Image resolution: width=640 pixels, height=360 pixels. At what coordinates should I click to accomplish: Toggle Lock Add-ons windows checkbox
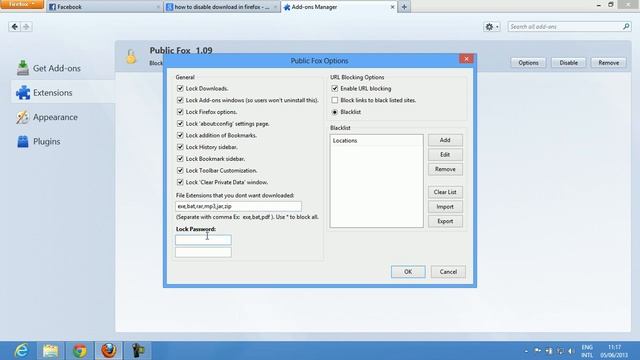point(180,100)
